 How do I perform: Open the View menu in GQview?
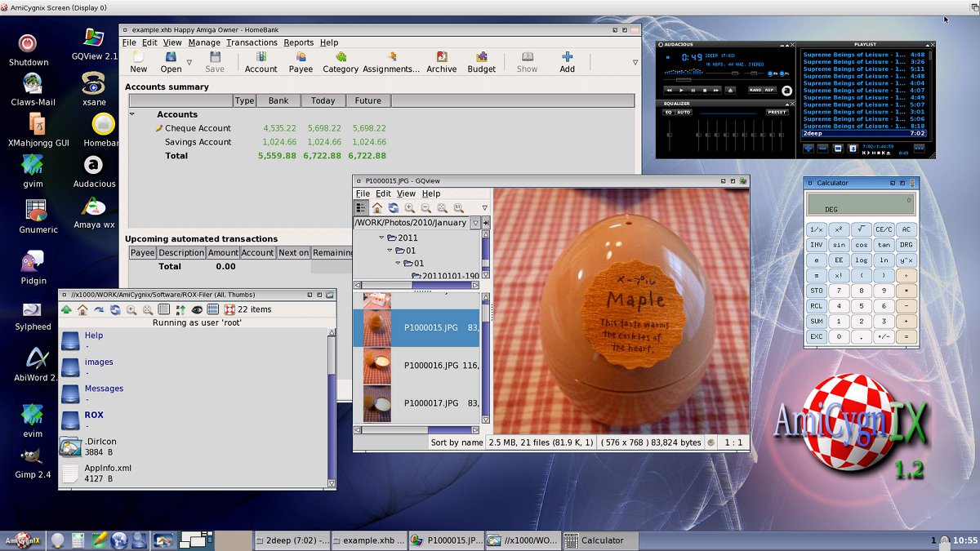[406, 193]
